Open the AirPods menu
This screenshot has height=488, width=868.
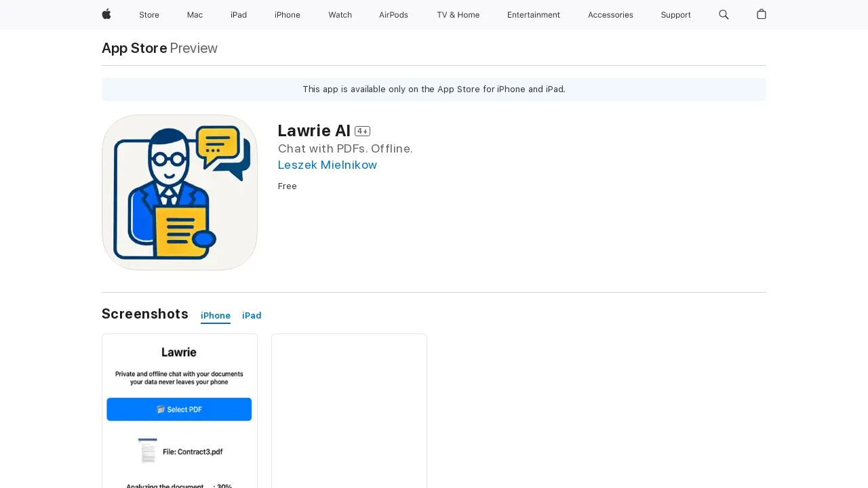coord(393,15)
